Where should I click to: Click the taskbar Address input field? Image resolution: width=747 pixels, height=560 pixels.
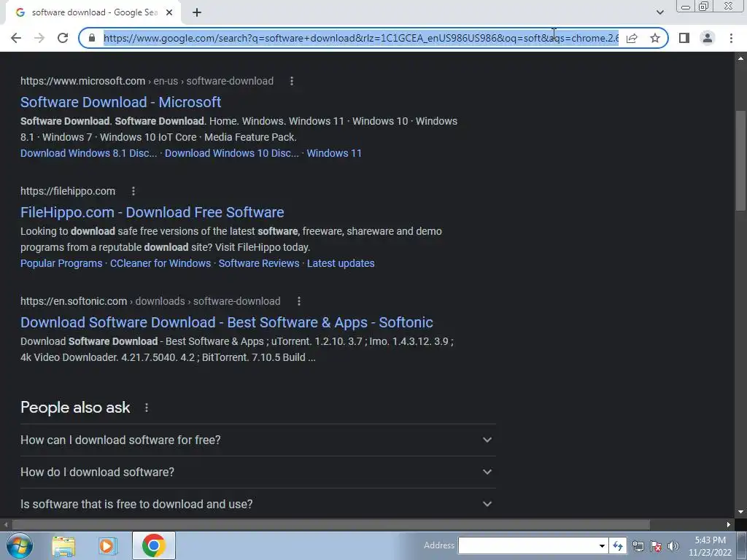(x=527, y=545)
